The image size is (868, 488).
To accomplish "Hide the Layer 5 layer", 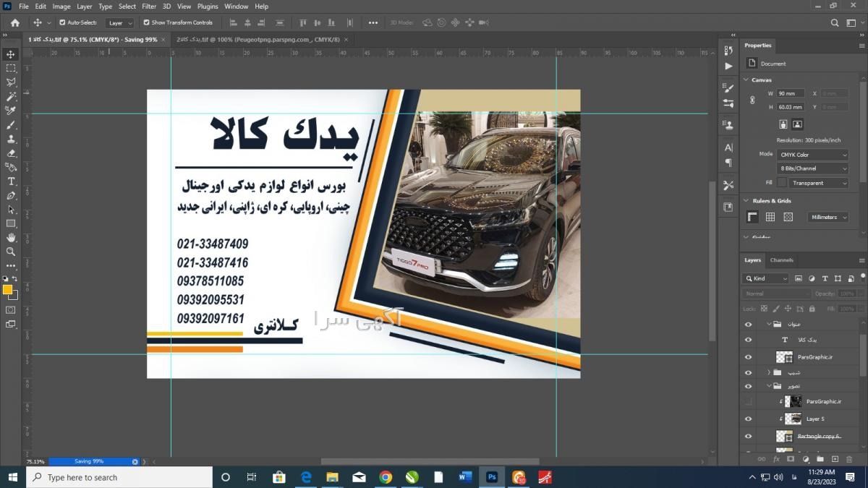I will point(748,419).
